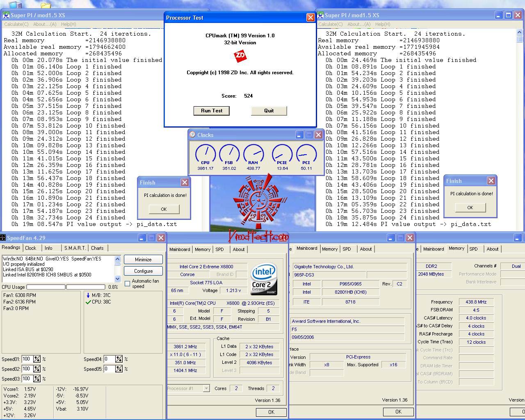Adjust the Speed05 spinner arrows
Viewport: 525px width, 420px height.
pos(119,369)
